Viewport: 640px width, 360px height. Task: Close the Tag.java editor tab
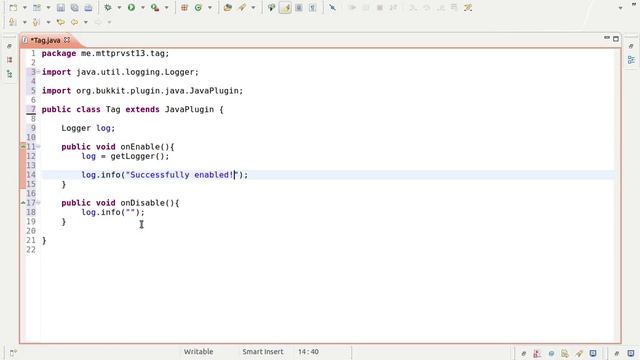(67, 40)
